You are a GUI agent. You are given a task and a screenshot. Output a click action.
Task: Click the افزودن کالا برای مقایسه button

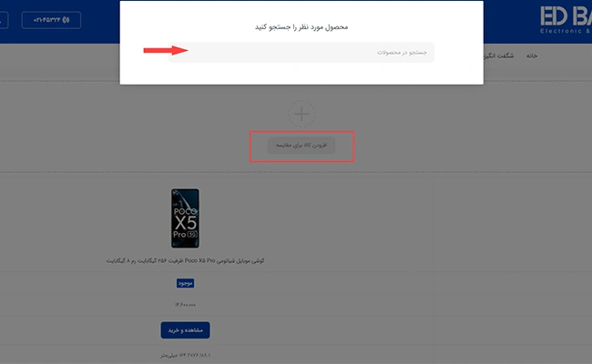click(301, 146)
